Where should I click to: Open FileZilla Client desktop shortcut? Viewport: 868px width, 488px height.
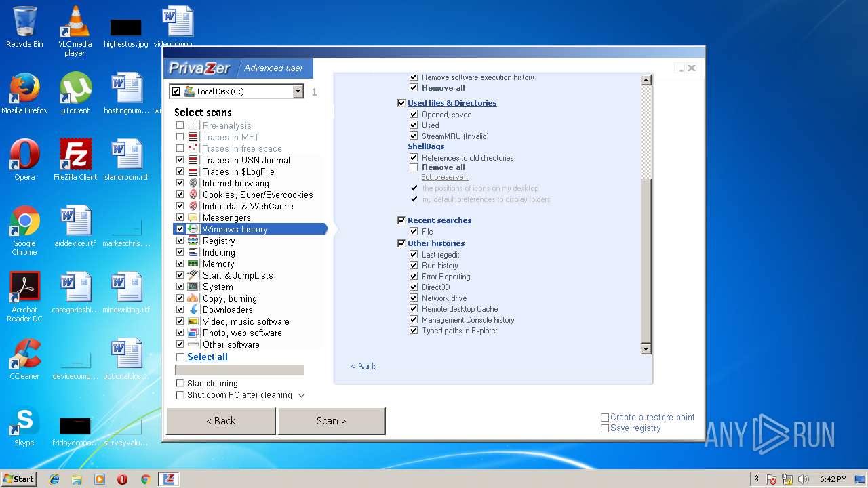click(x=75, y=159)
